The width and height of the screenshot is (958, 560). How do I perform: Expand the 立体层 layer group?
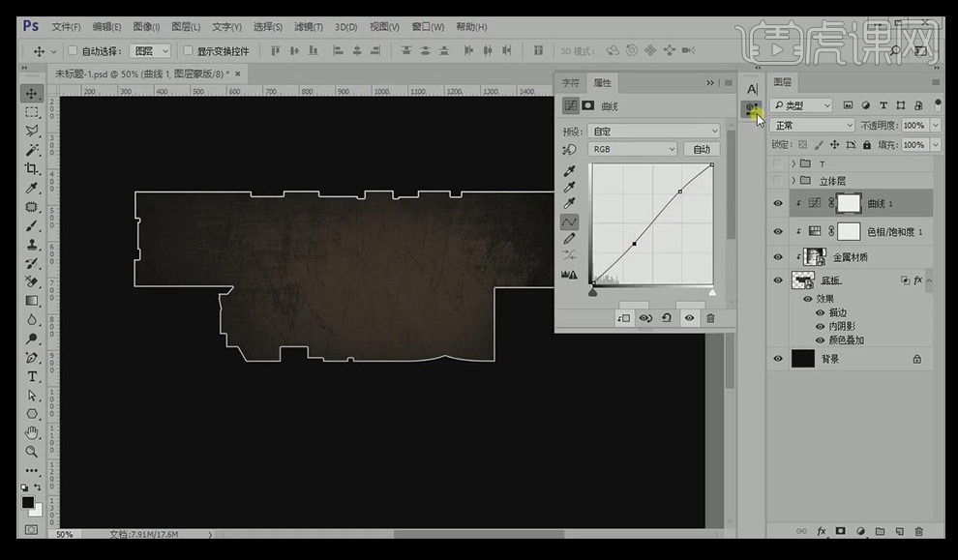(x=793, y=181)
